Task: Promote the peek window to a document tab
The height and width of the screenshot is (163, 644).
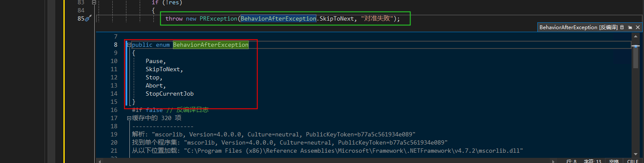Action: tap(630, 27)
